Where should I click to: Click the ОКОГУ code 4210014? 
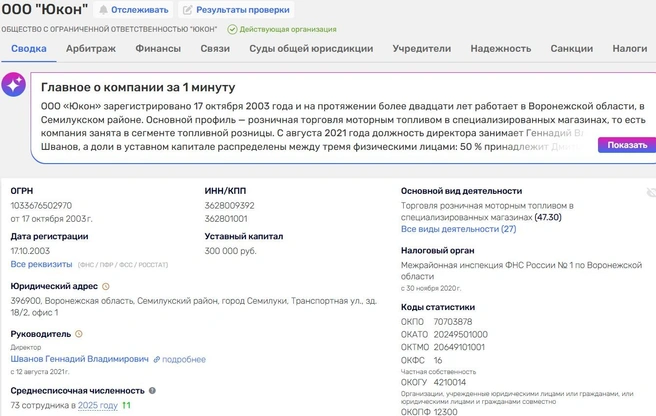coord(450,382)
